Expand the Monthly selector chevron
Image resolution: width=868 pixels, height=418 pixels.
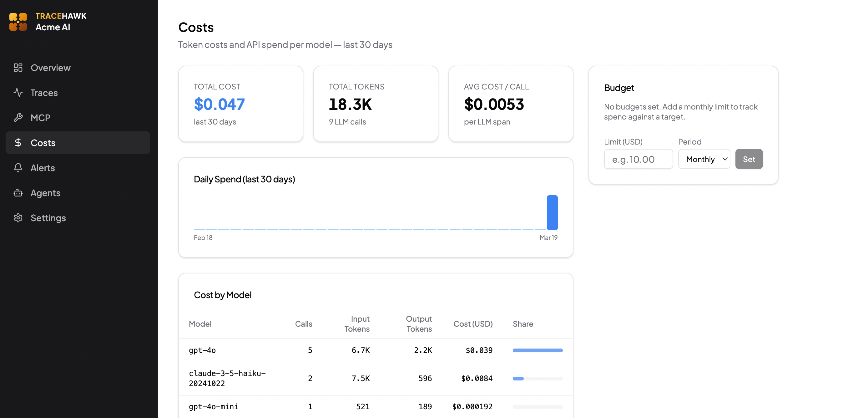(x=724, y=159)
